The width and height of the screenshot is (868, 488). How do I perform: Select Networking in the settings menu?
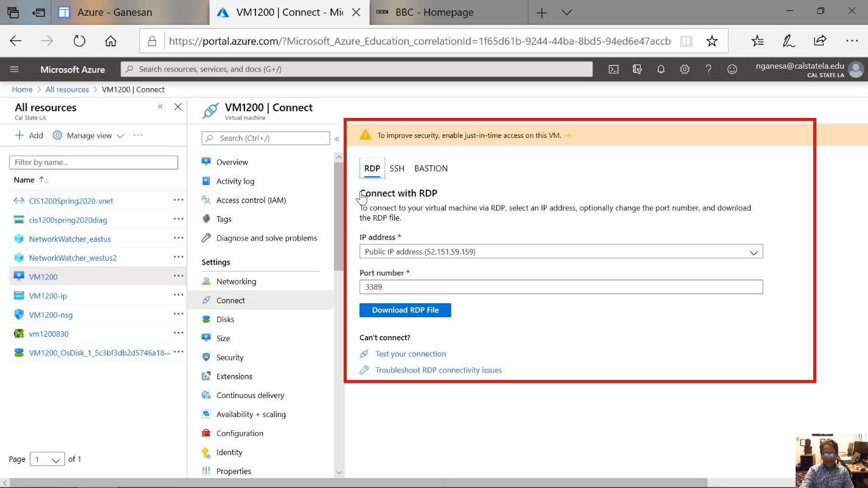[x=236, y=281]
